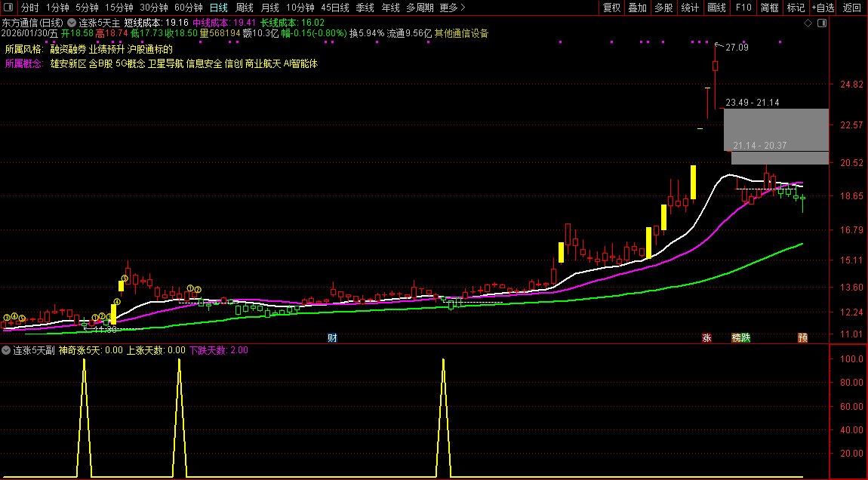Click the 财 financial marker

[332, 337]
